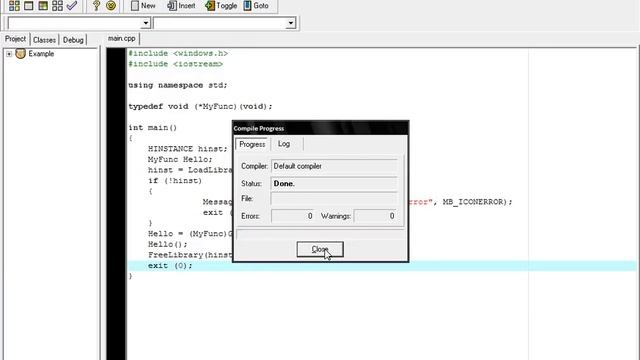Click the Example project folder icon
The width and height of the screenshot is (640, 360).
[20, 53]
